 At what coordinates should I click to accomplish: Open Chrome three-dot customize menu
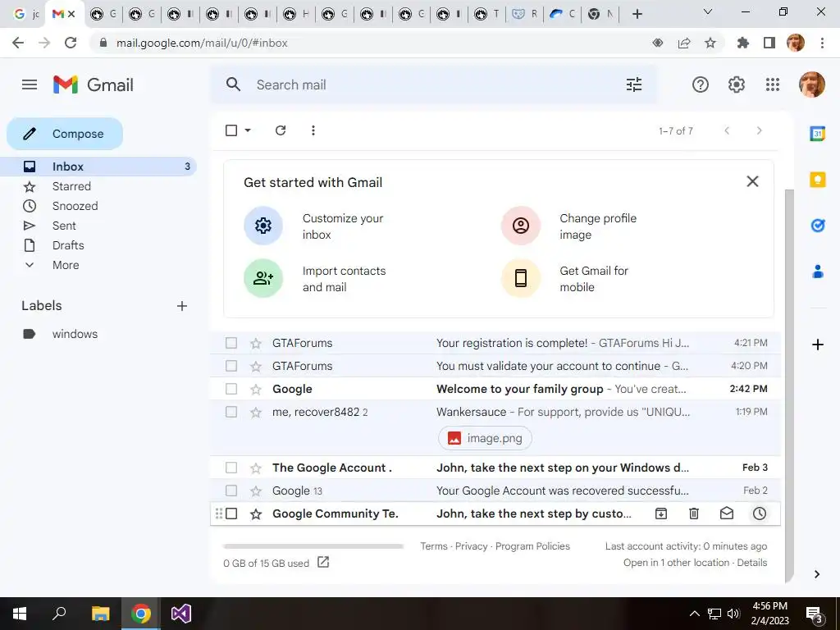click(822, 43)
